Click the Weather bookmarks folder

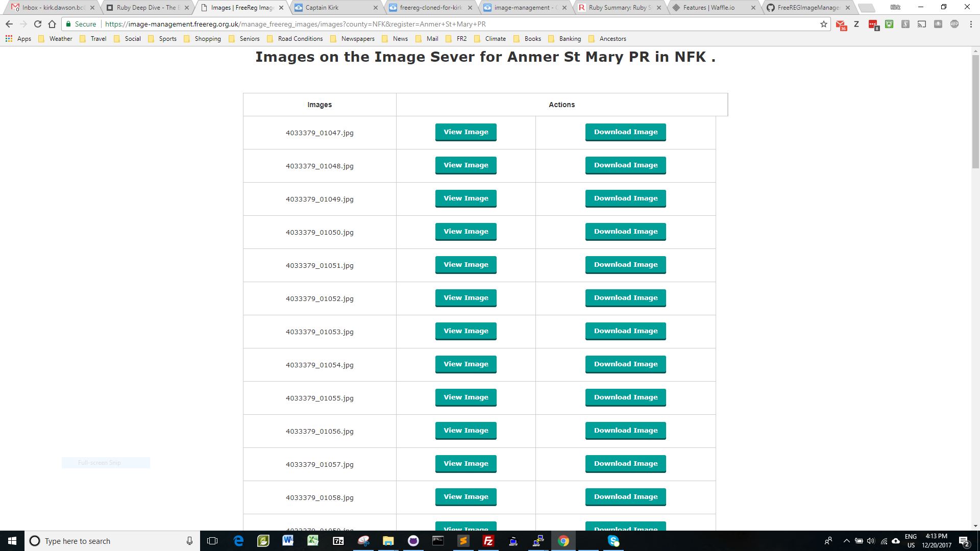click(61, 38)
